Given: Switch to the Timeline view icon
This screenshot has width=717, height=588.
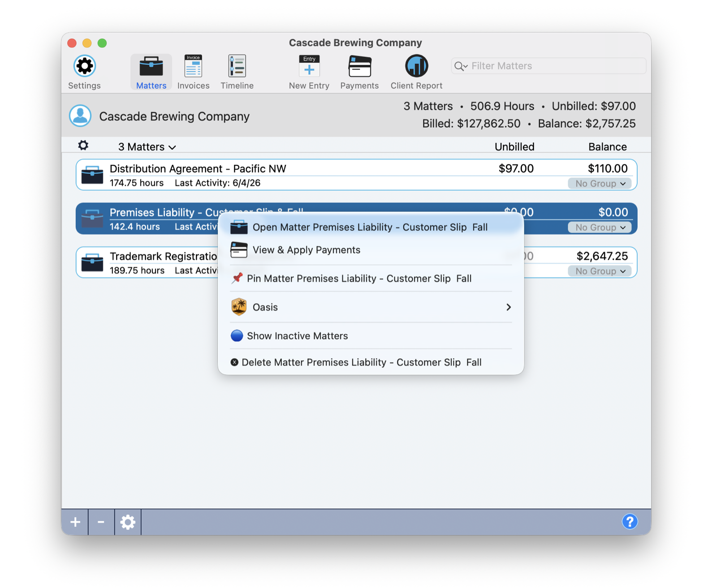Looking at the screenshot, I should point(237,66).
